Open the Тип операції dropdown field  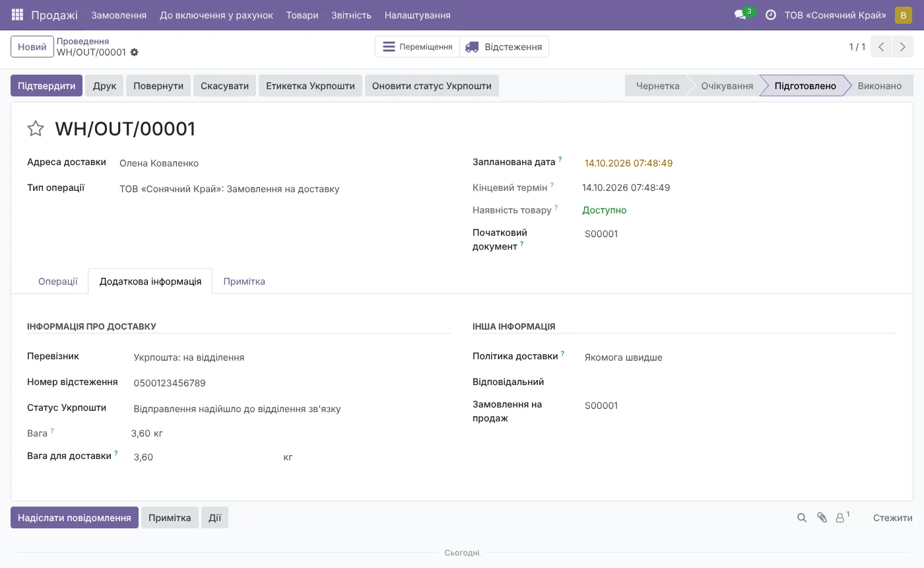pyautogui.click(x=284, y=189)
